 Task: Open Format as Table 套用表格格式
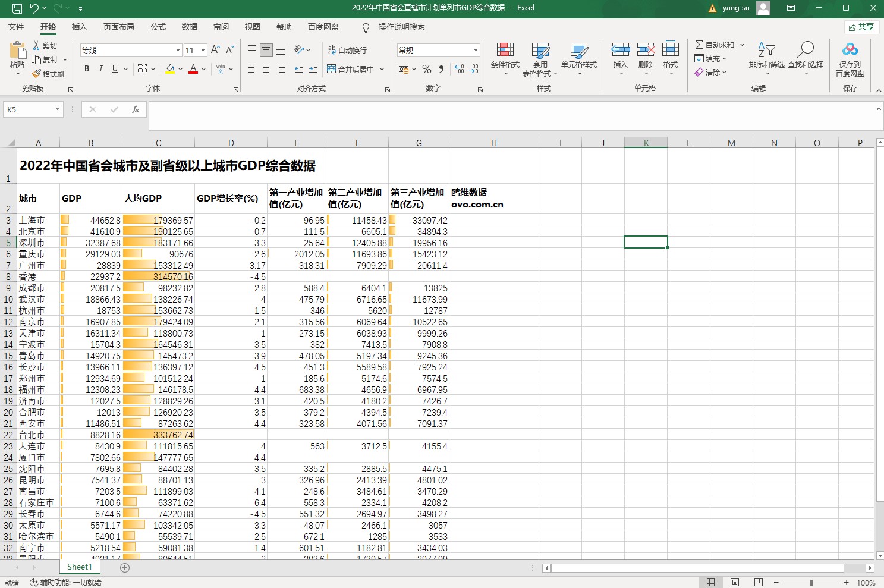pyautogui.click(x=540, y=59)
